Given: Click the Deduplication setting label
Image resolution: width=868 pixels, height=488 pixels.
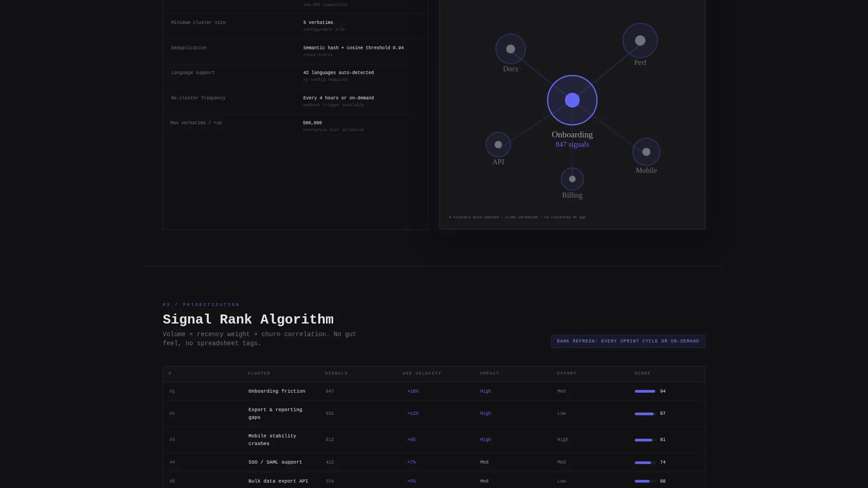Looking at the screenshot, I should pyautogui.click(x=189, y=48).
